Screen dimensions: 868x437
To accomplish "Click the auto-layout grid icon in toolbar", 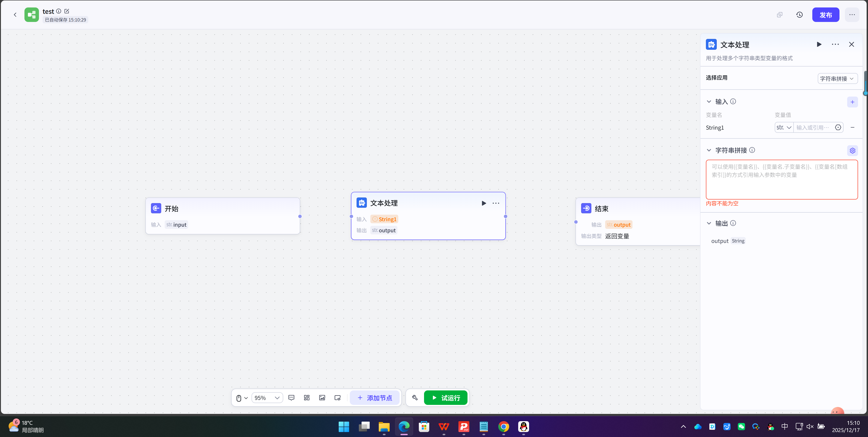I will (x=307, y=398).
